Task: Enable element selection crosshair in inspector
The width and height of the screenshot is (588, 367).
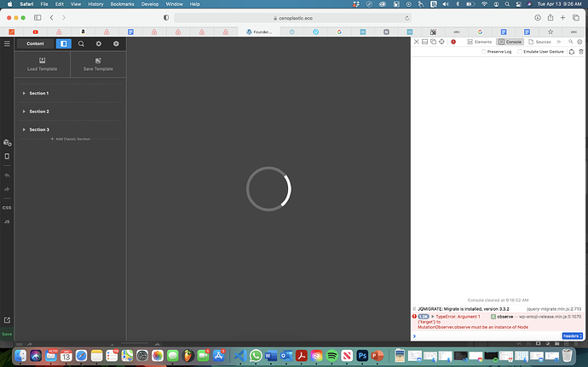Action: [441, 42]
